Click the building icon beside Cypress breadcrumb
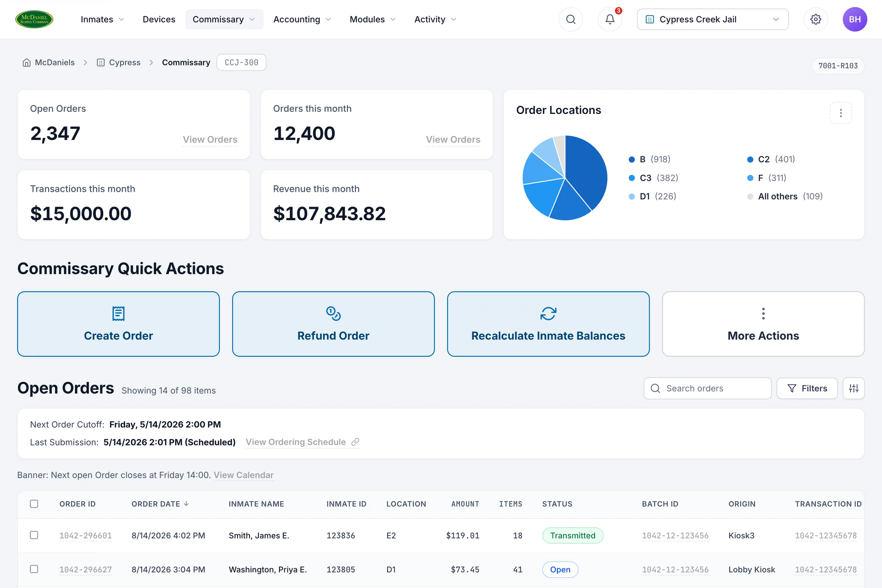 click(x=100, y=62)
